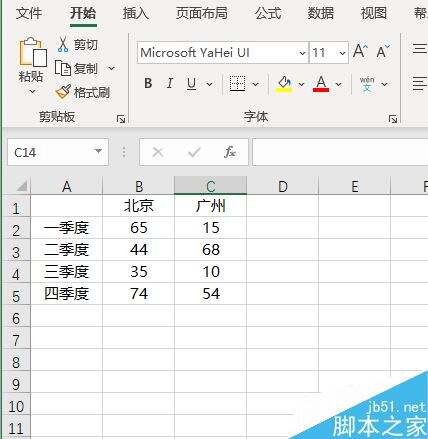Viewport: 428px width, 439px height.
Task: Expand phonetic guide dropdown arrow
Action: (x=384, y=84)
